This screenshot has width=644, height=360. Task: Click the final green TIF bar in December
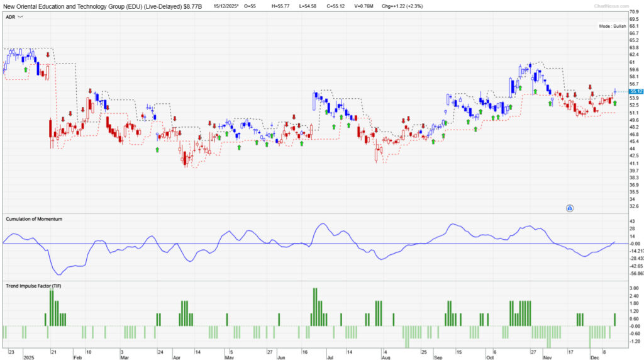[614, 319]
